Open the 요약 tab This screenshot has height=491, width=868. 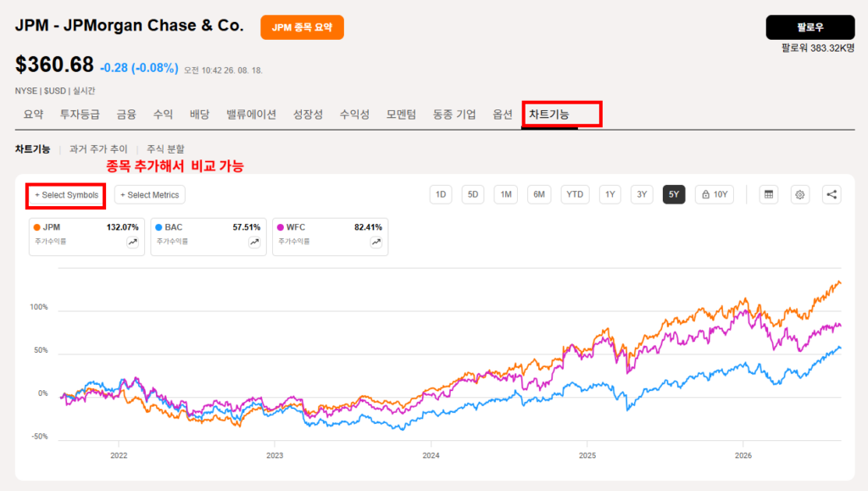point(33,114)
